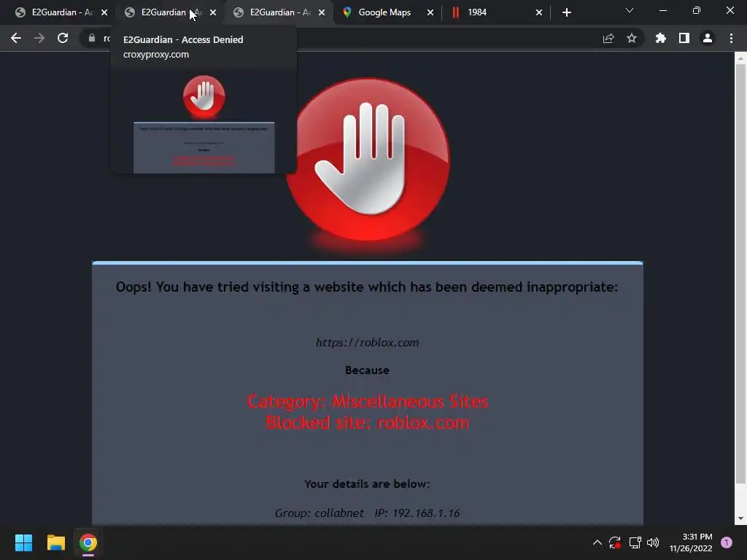Open Chrome's three-dot menu
The image size is (747, 560).
pos(731,38)
